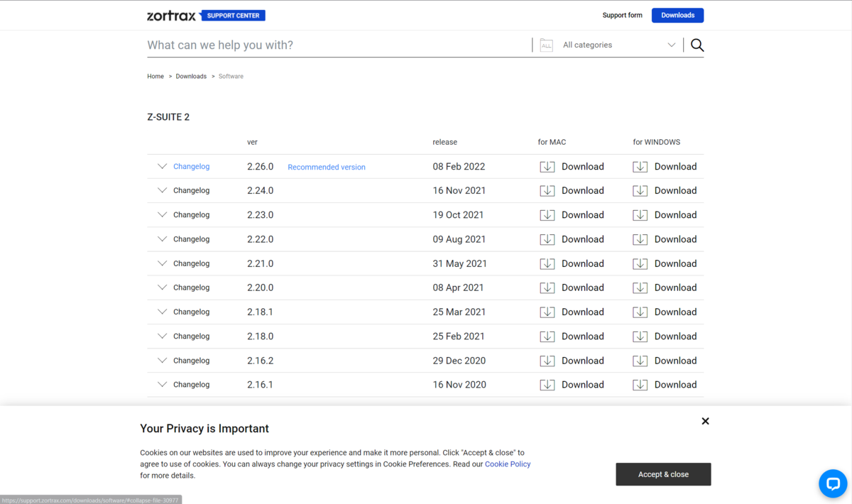This screenshot has height=504, width=852.
Task: Click the Mac download icon for version 2.24.0
Action: tap(547, 191)
